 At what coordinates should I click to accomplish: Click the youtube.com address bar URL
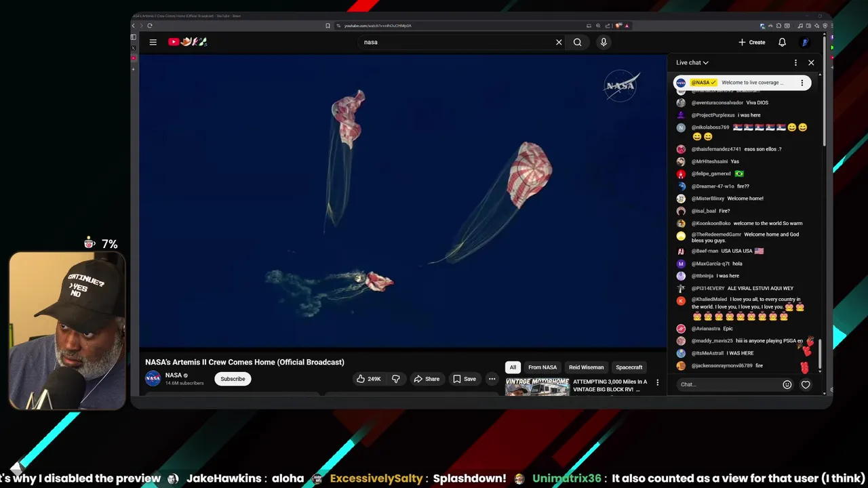[x=378, y=26]
